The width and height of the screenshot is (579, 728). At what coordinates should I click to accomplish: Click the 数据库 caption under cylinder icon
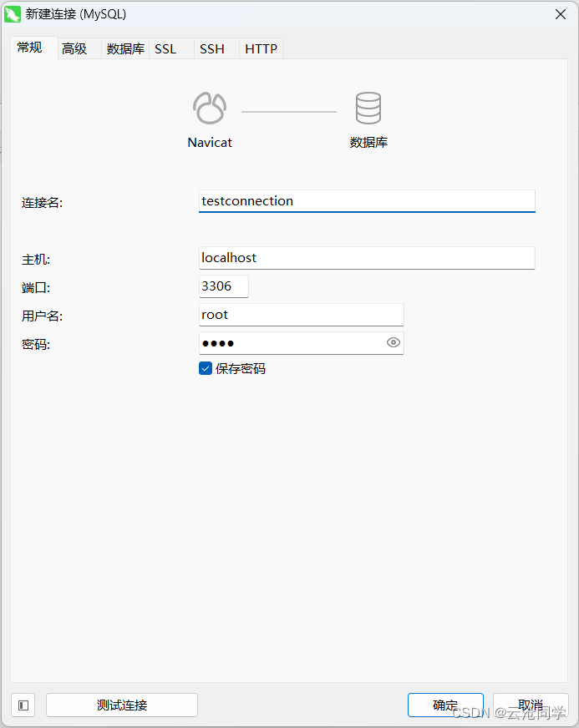[x=368, y=143]
